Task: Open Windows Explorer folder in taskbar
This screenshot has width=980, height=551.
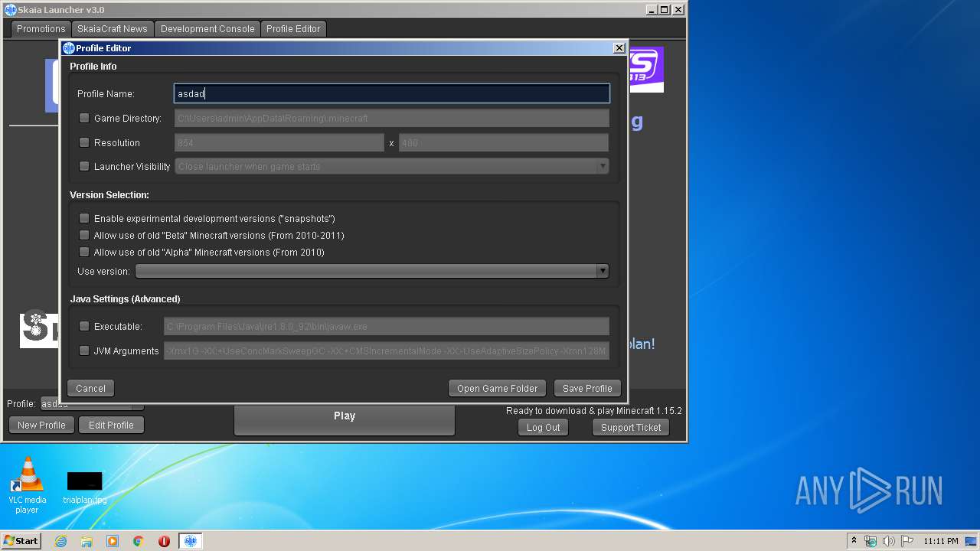Action: pos(87,541)
